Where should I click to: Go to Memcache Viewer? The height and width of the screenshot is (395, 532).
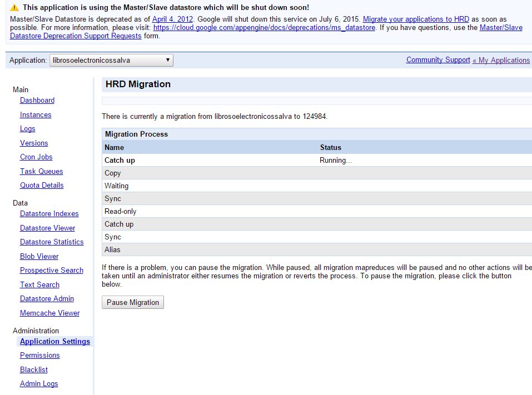(50, 313)
